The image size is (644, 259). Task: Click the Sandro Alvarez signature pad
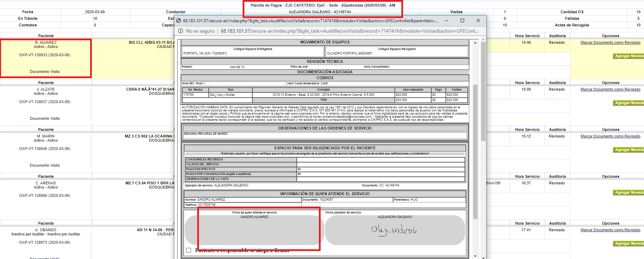pos(255,230)
